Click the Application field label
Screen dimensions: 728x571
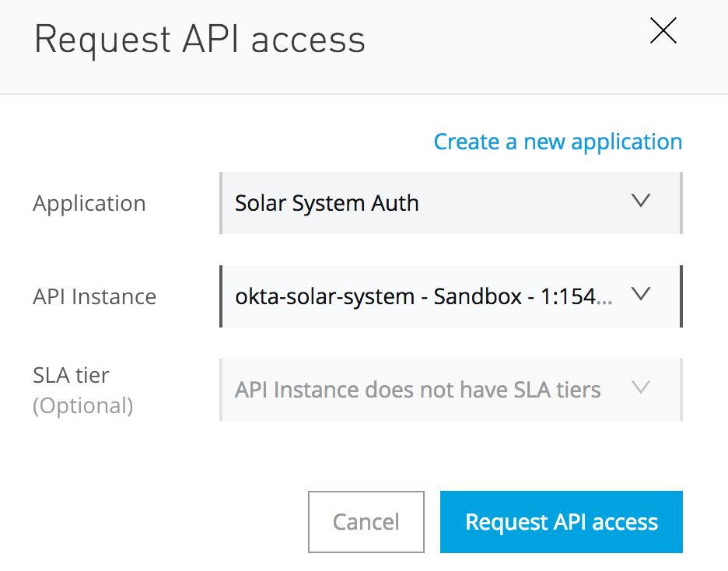pos(89,204)
